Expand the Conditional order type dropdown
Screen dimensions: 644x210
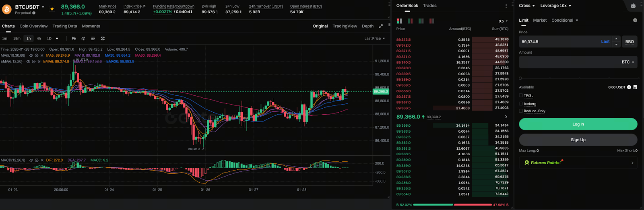577,20
